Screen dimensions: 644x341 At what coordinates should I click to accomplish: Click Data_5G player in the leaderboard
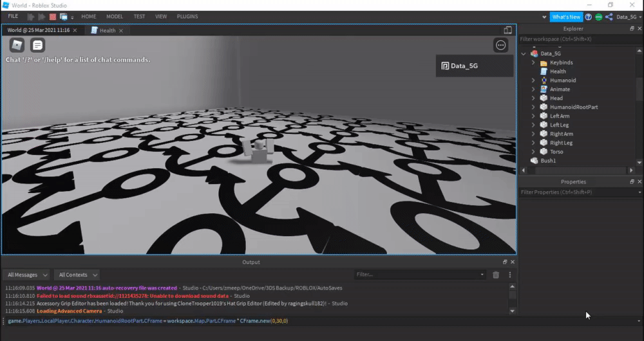pyautogui.click(x=475, y=66)
